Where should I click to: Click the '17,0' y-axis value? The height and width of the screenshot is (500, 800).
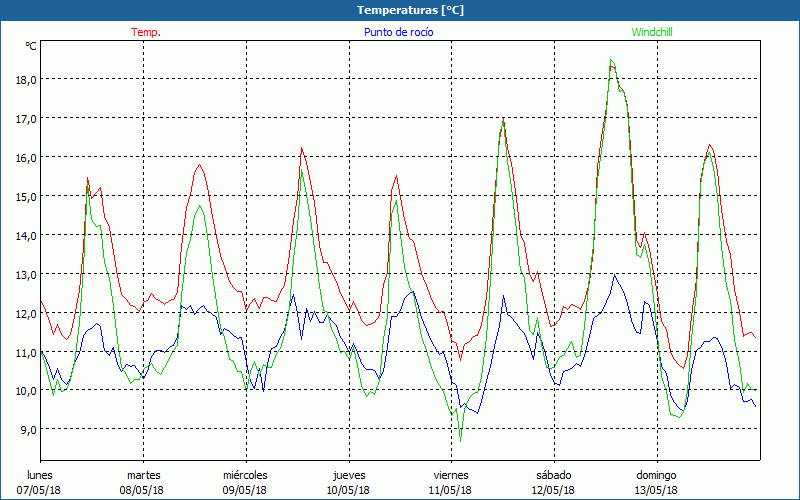tap(27, 118)
